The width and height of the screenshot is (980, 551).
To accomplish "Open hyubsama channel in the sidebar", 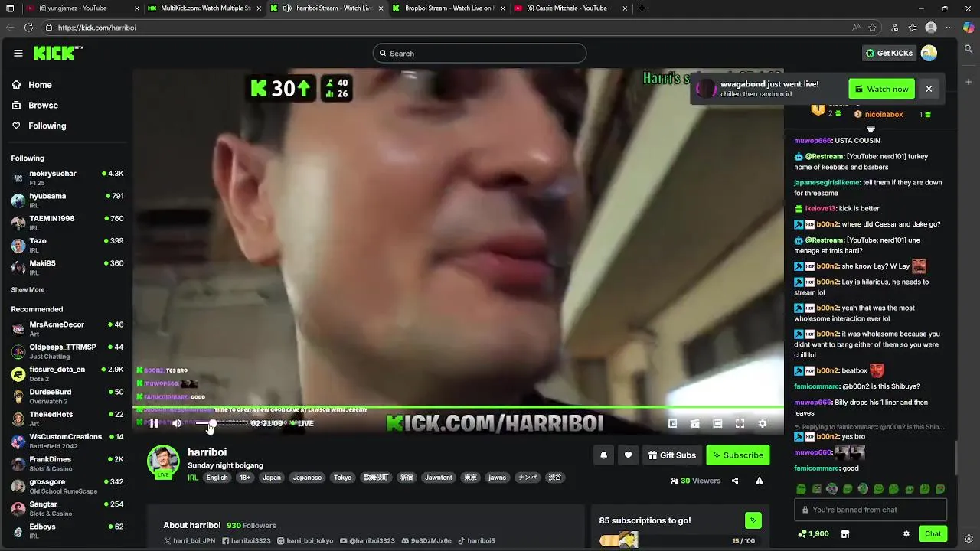I will [x=67, y=200].
